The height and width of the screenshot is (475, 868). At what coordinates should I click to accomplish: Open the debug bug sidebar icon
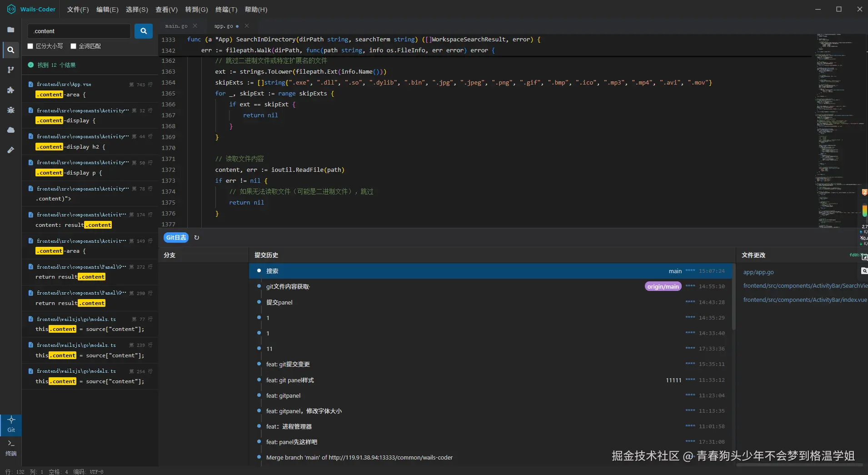[x=11, y=110]
